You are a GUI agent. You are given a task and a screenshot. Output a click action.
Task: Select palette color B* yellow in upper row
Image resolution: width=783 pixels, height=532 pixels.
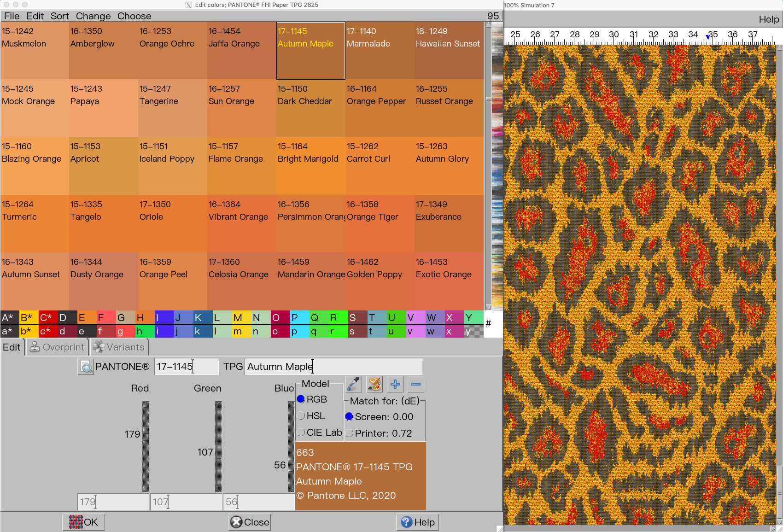(x=29, y=317)
